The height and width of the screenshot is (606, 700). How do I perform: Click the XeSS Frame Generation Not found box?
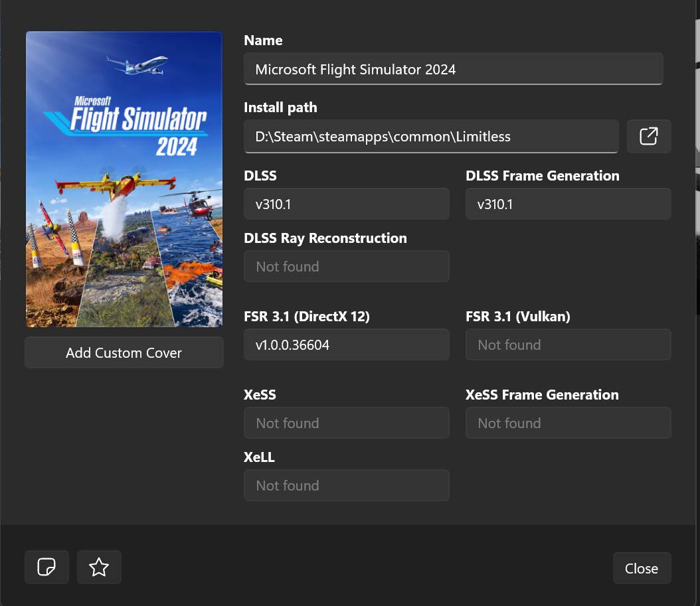569,423
